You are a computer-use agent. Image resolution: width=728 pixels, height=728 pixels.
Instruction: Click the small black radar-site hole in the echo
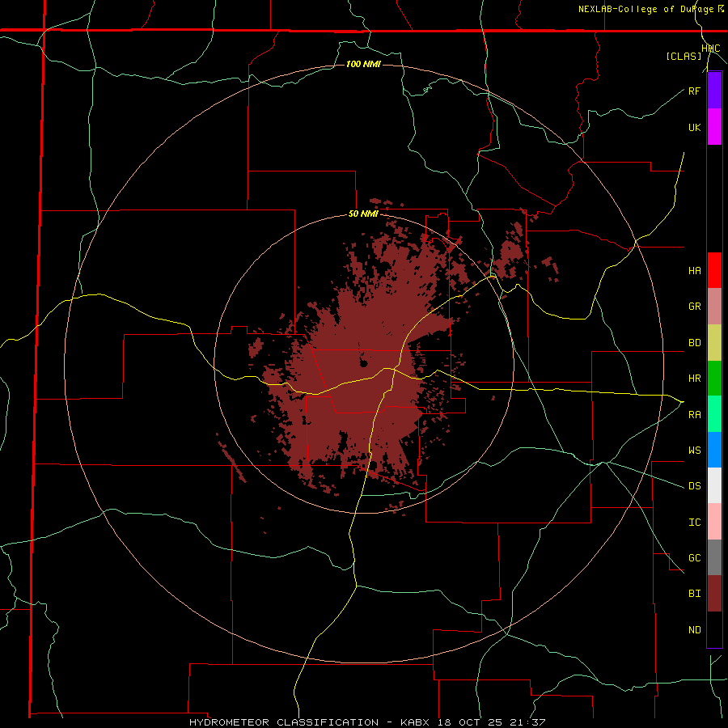click(x=363, y=363)
